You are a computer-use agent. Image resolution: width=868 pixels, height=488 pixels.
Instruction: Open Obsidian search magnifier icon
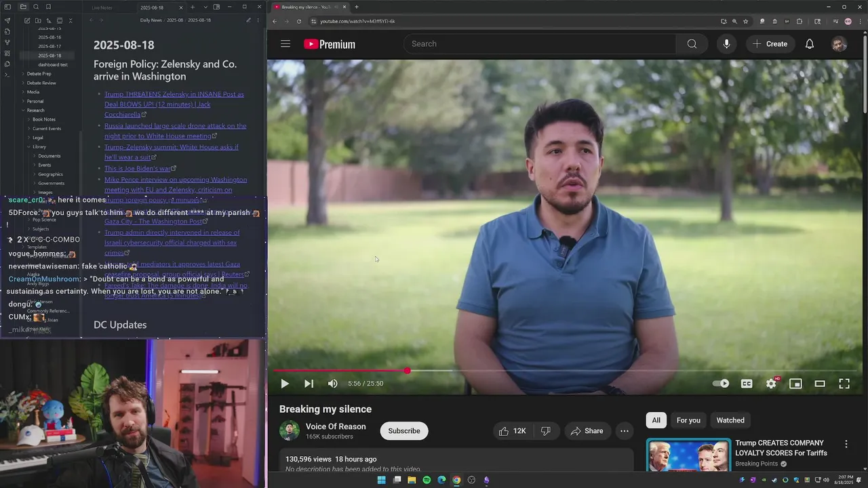click(36, 7)
